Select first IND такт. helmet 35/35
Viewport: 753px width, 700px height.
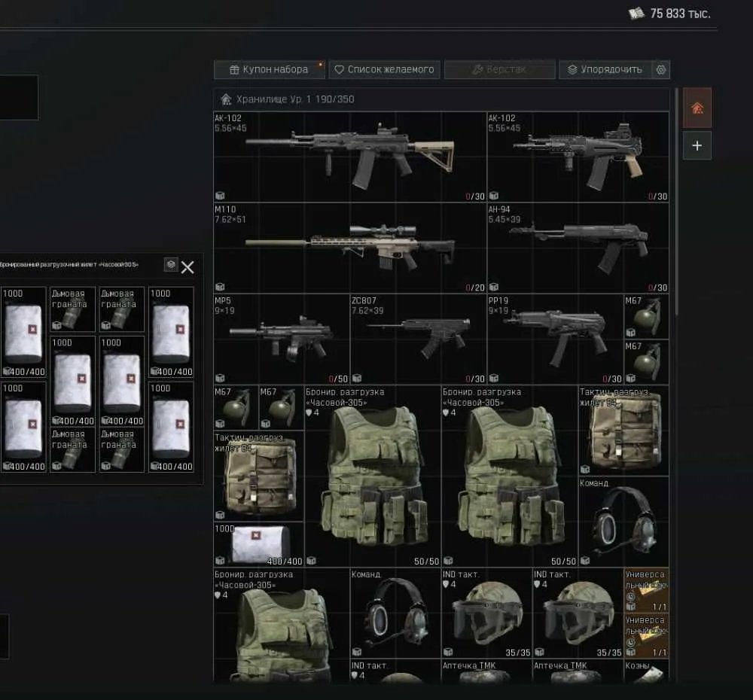coord(487,613)
